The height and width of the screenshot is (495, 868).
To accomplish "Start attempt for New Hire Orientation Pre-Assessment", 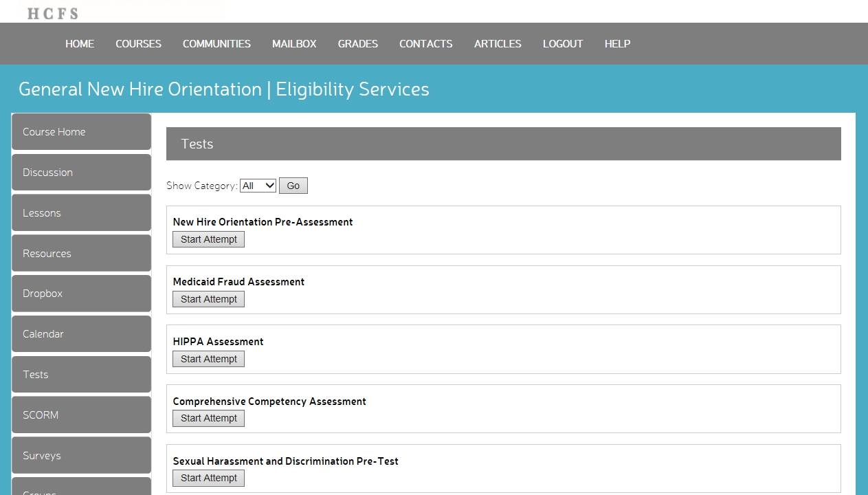I will pyautogui.click(x=208, y=239).
